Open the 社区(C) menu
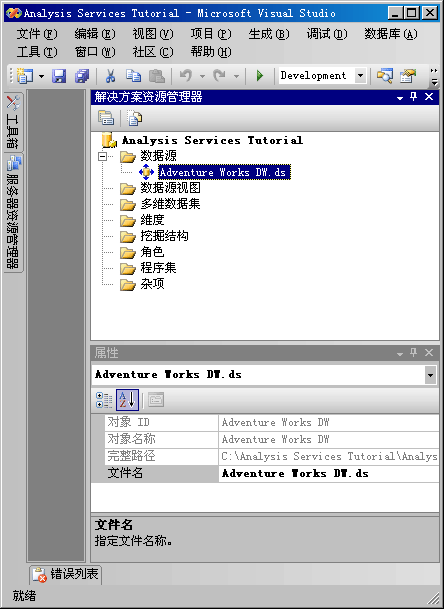The image size is (444, 609). coord(153,52)
